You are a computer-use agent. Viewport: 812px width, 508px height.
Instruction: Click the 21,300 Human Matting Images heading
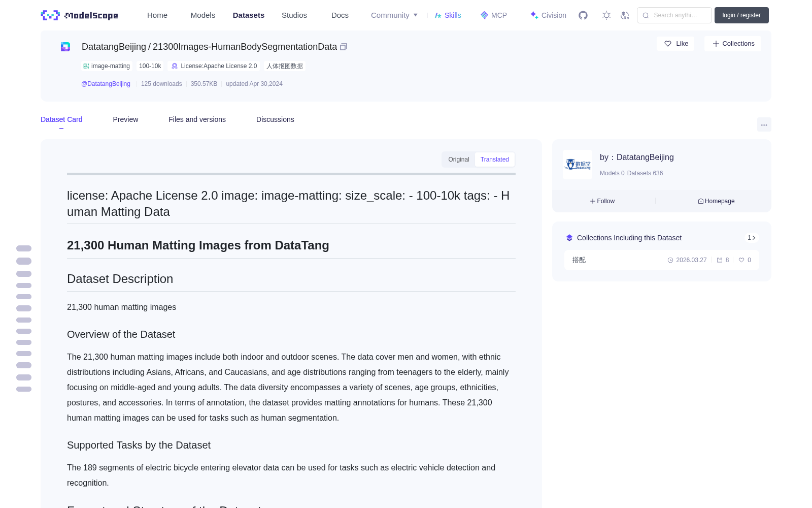198,245
